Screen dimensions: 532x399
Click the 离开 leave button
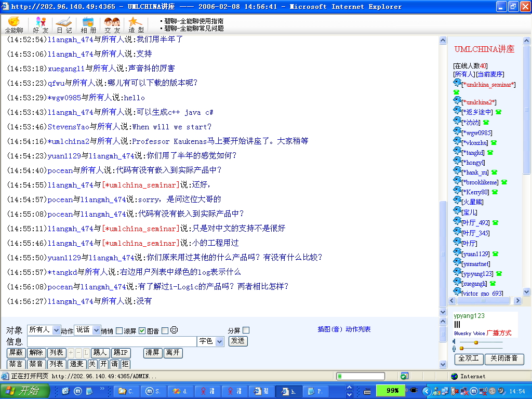174,353
